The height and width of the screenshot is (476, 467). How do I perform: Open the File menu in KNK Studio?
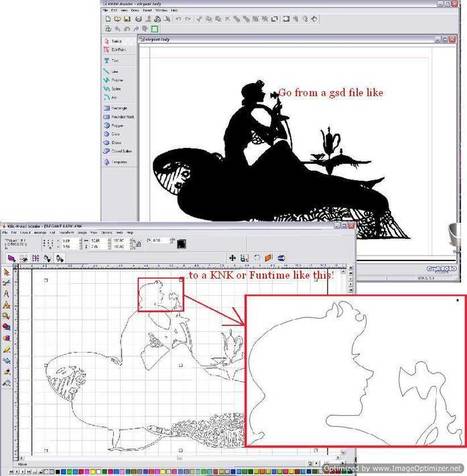(x=5, y=232)
